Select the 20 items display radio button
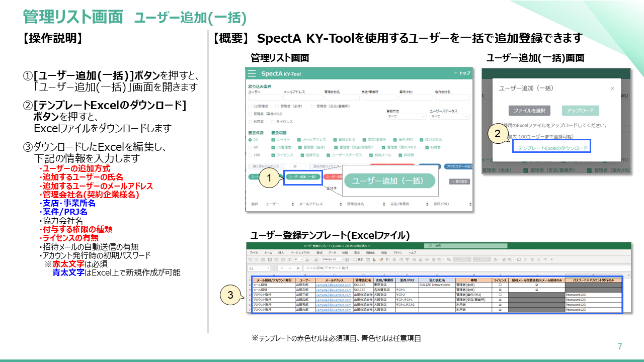The height and width of the screenshot is (362, 644). 250,140
